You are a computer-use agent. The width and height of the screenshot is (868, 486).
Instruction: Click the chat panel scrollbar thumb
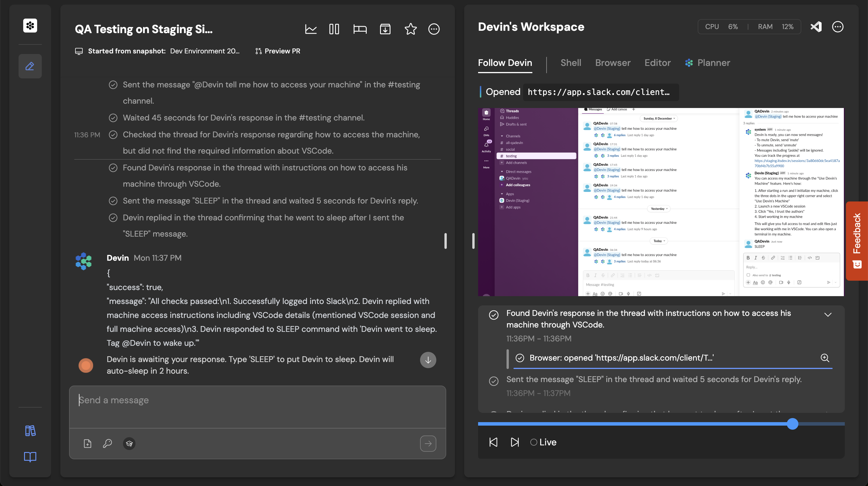(x=445, y=241)
